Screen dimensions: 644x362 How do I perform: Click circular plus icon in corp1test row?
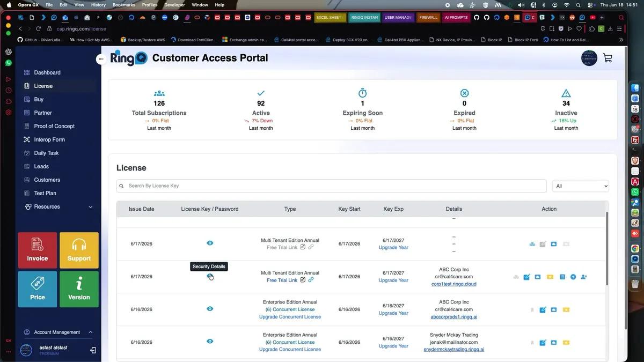(573, 277)
